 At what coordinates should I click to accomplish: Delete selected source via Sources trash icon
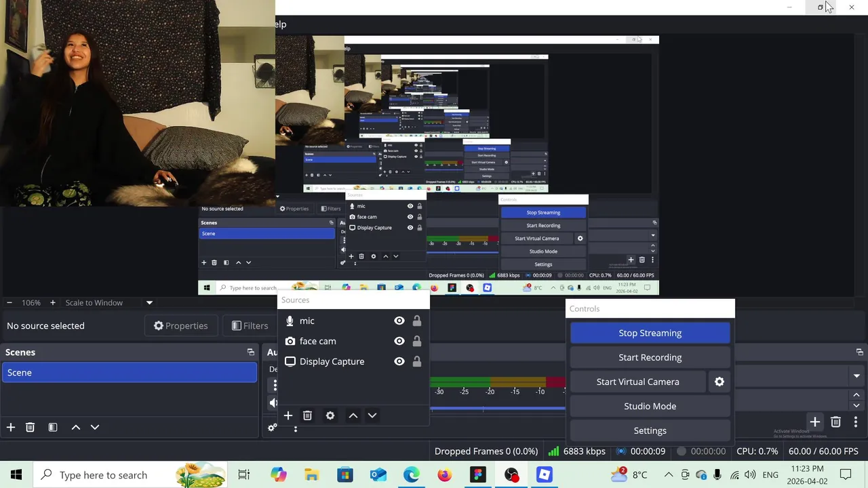coord(307,415)
